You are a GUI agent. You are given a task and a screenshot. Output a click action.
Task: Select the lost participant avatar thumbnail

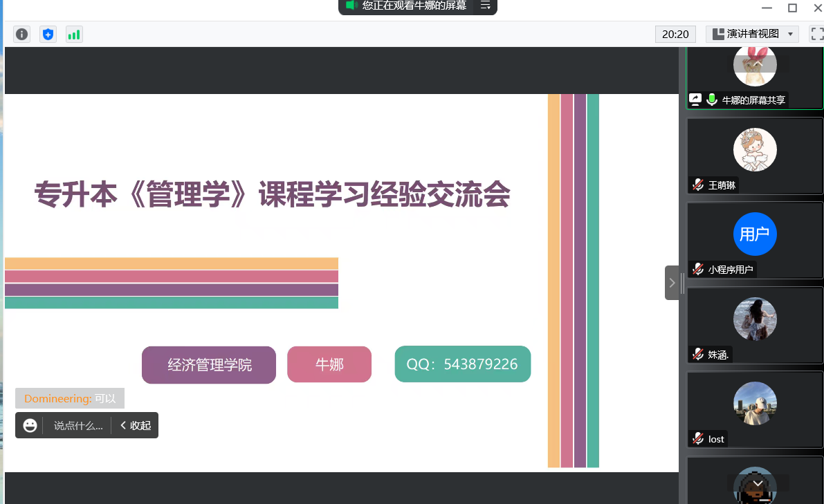coord(755,404)
